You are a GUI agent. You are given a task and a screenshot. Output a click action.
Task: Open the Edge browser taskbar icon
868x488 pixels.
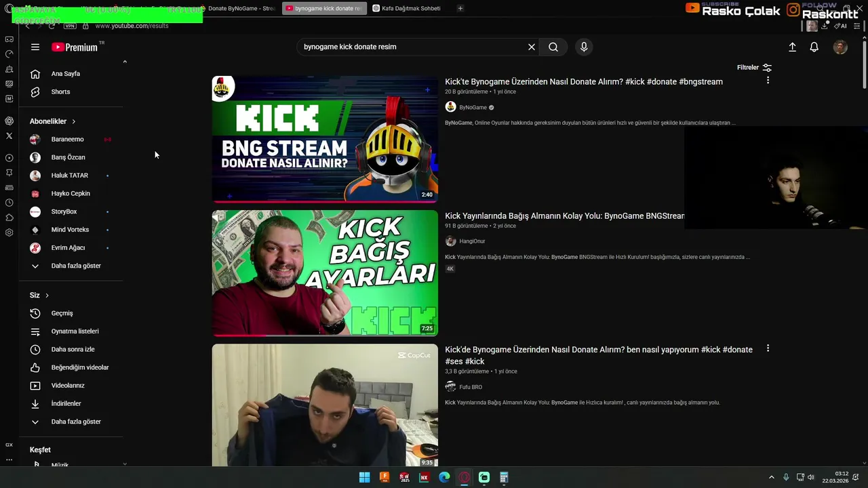click(444, 477)
